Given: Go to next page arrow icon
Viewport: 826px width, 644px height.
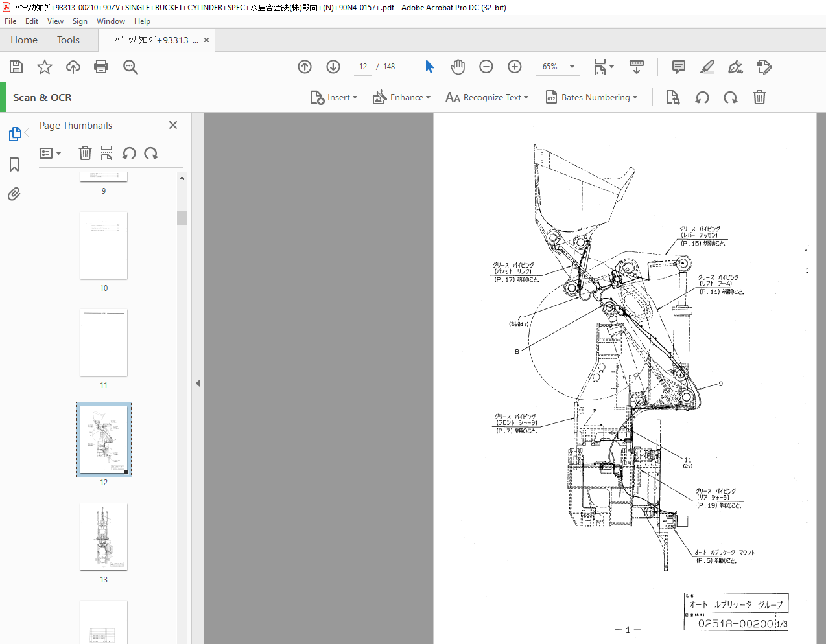Looking at the screenshot, I should coord(333,67).
